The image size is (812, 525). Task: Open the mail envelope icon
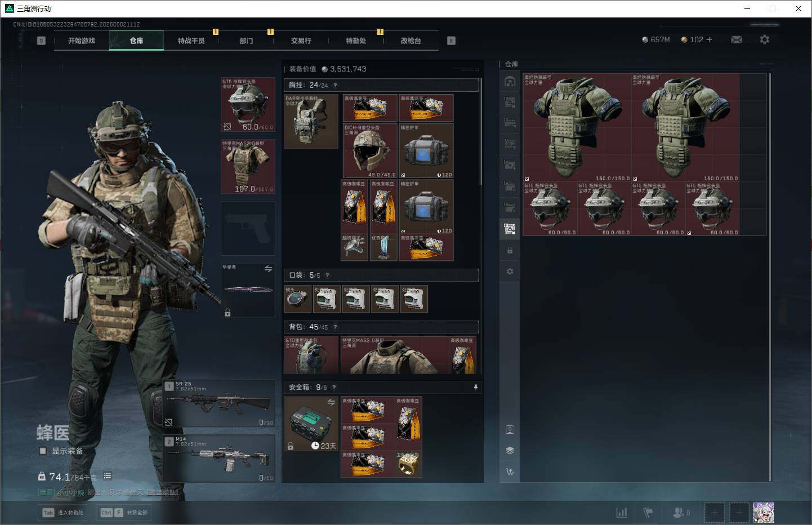click(x=737, y=39)
